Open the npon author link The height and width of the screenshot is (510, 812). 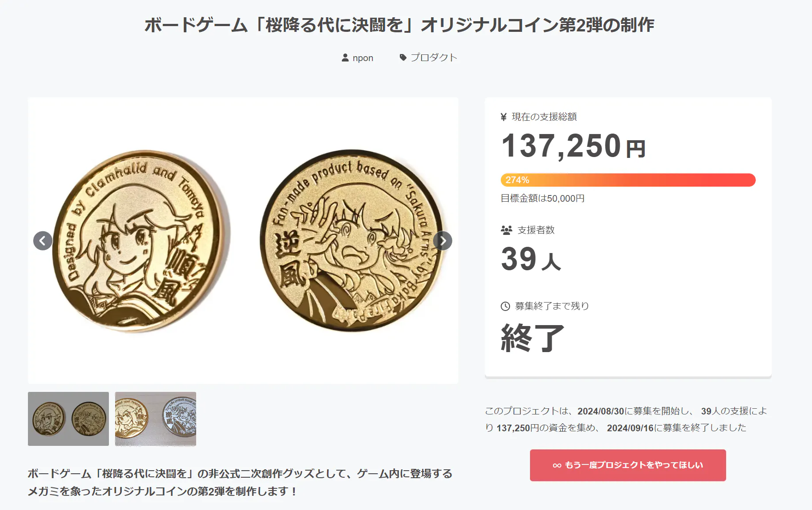[x=363, y=58]
